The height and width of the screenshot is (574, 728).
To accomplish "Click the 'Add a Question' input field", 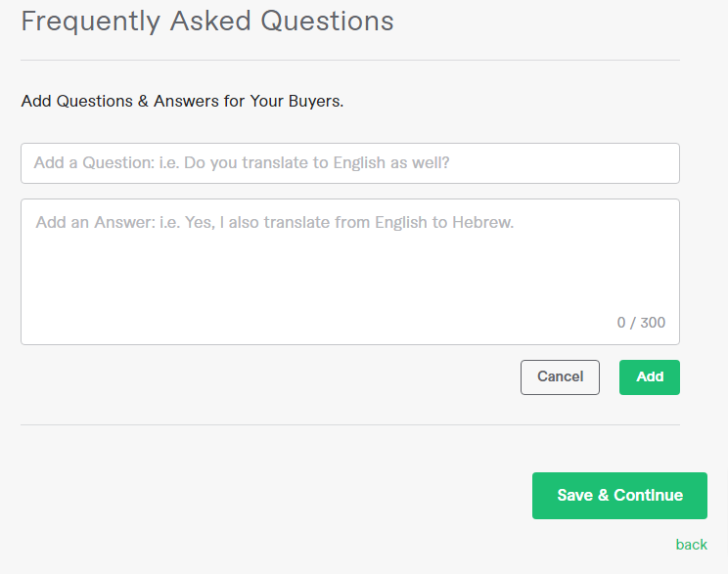I will tap(350, 163).
